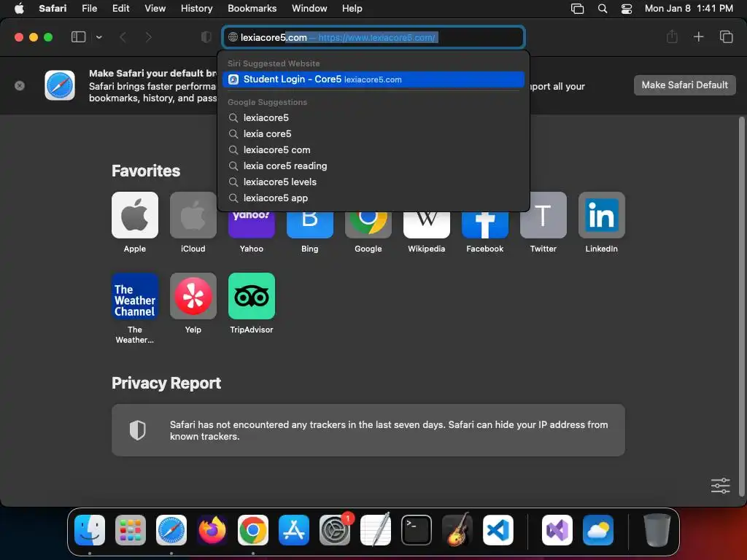This screenshot has width=747, height=560.
Task: Open Finder from the Dock
Action: point(90,529)
